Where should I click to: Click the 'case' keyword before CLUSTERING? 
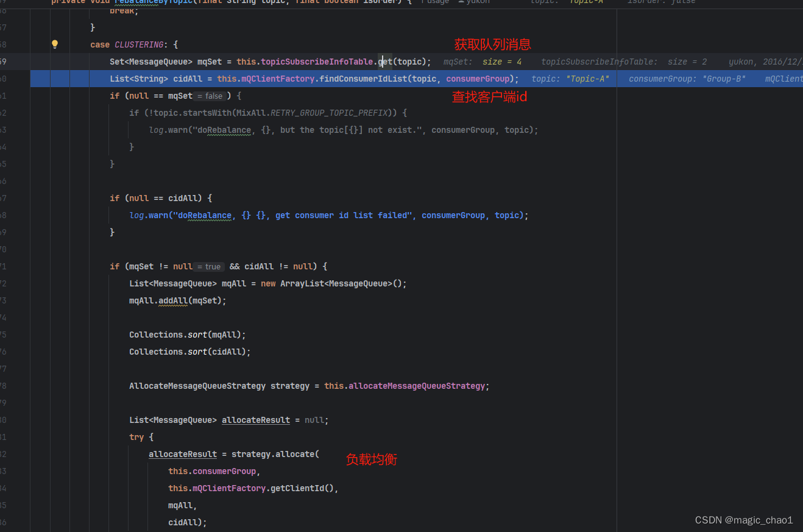[100, 44]
